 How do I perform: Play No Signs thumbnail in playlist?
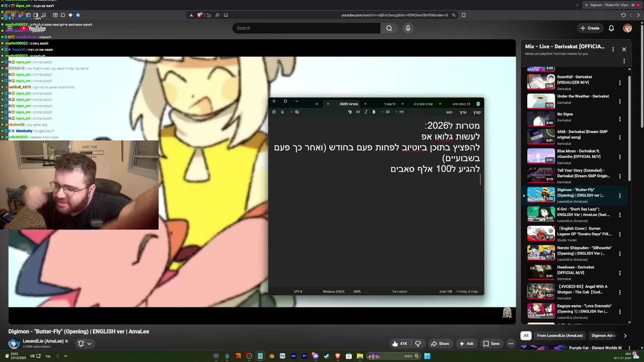coord(541,119)
